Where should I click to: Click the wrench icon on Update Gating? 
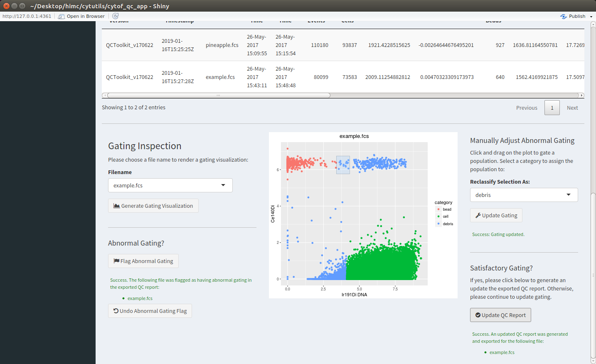coord(478,215)
